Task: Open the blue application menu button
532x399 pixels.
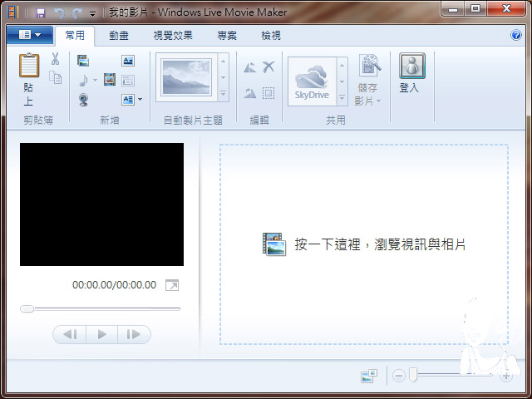Action: (30, 35)
